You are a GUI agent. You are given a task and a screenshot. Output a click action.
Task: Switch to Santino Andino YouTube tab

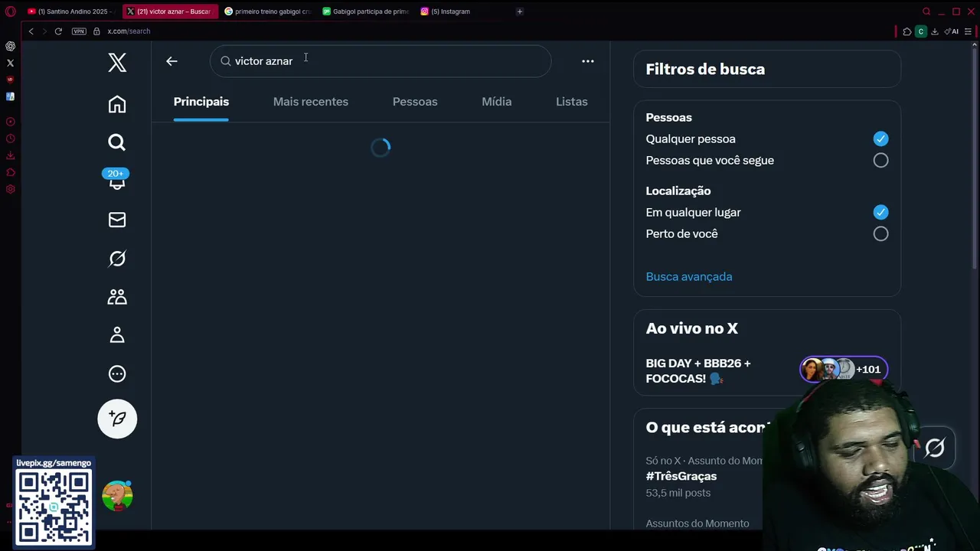coord(70,11)
